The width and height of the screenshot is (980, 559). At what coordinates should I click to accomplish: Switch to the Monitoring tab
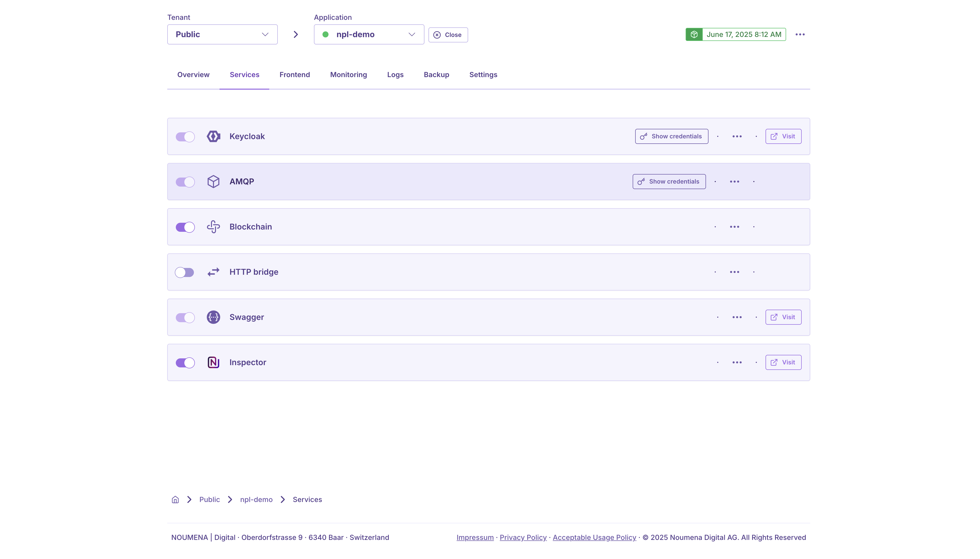pos(348,75)
